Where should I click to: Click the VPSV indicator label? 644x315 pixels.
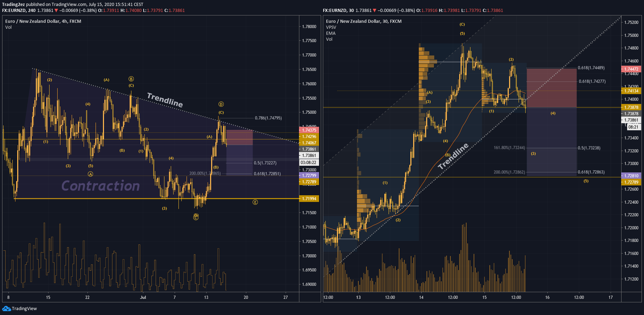tap(331, 27)
